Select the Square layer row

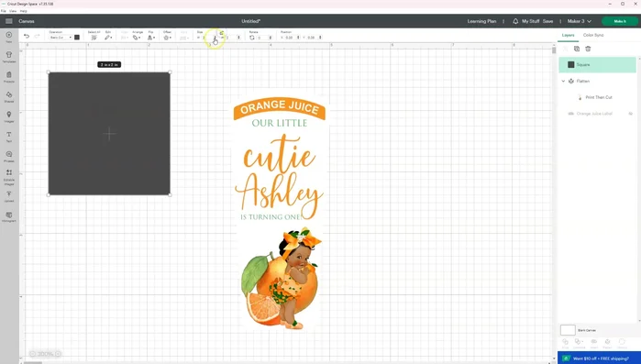click(x=597, y=65)
